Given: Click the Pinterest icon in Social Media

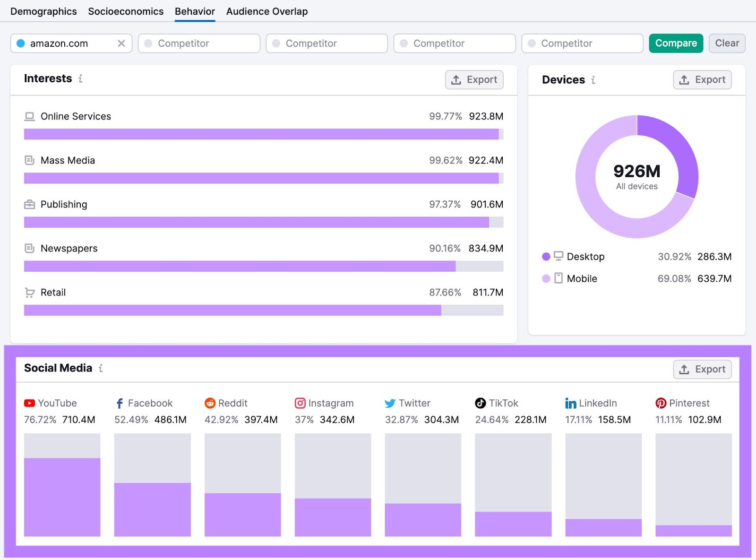Looking at the screenshot, I should [661, 403].
